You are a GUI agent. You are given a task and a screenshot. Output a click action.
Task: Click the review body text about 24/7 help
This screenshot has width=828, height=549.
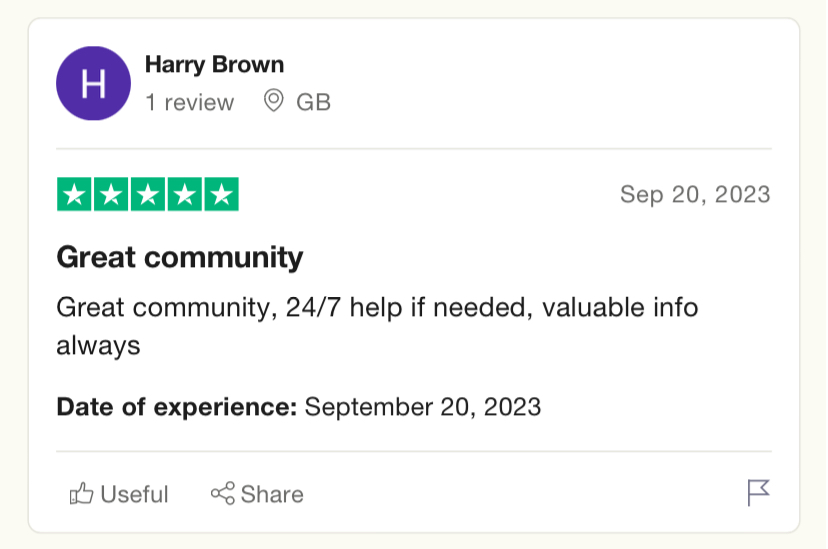[377, 326]
